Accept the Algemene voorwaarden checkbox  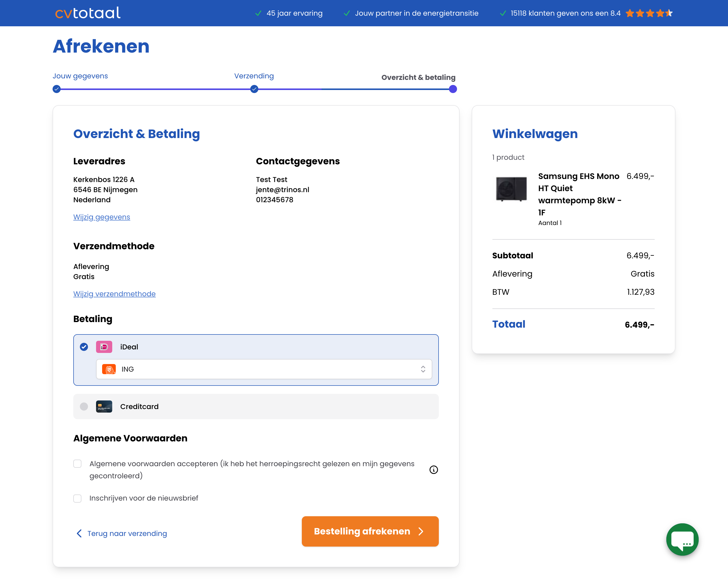click(x=77, y=464)
